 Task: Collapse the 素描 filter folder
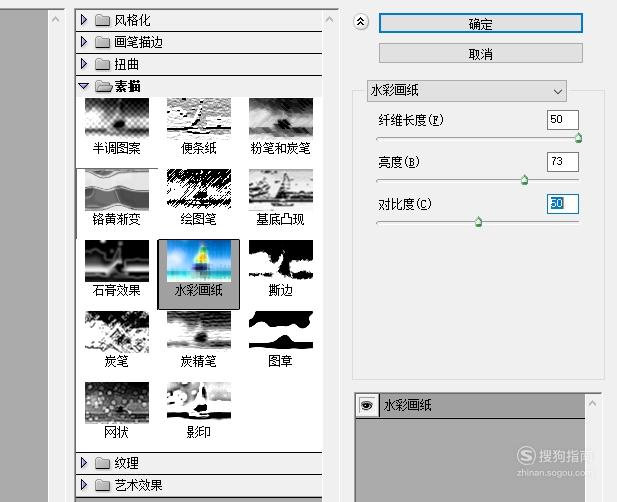(83, 86)
